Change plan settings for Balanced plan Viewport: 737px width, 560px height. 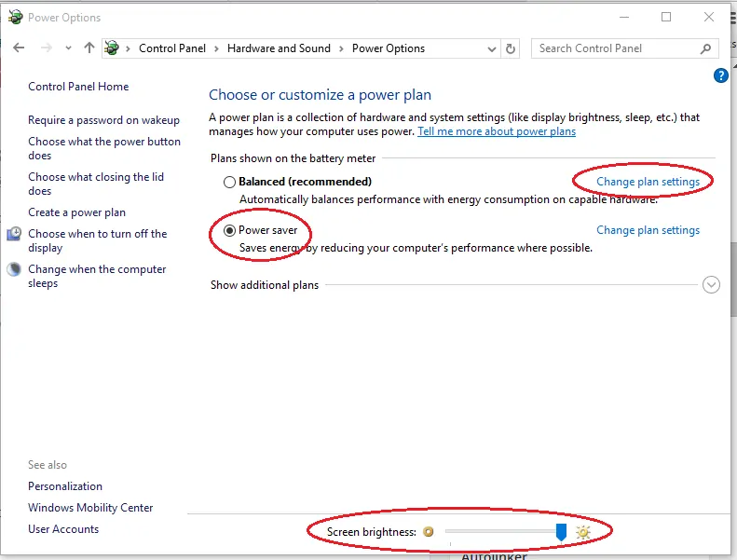648,182
